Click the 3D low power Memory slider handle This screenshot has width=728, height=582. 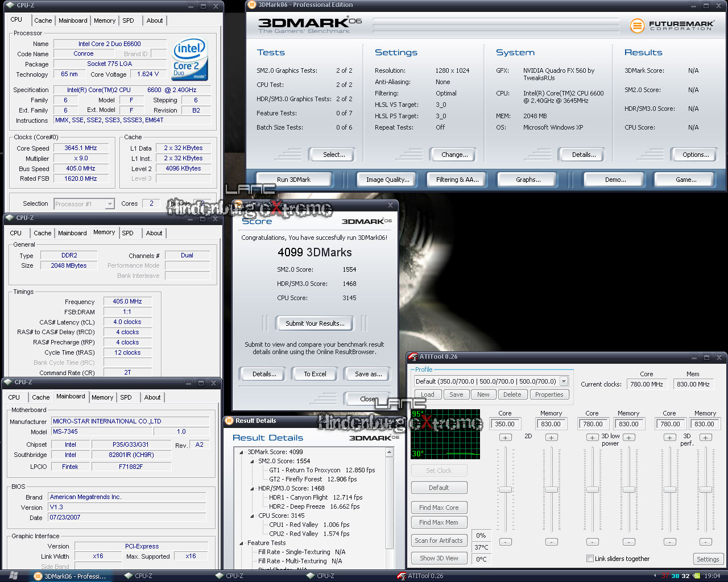coord(628,489)
